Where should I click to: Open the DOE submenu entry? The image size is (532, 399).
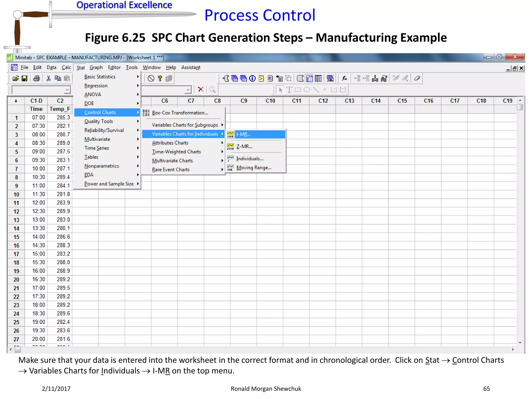point(108,103)
